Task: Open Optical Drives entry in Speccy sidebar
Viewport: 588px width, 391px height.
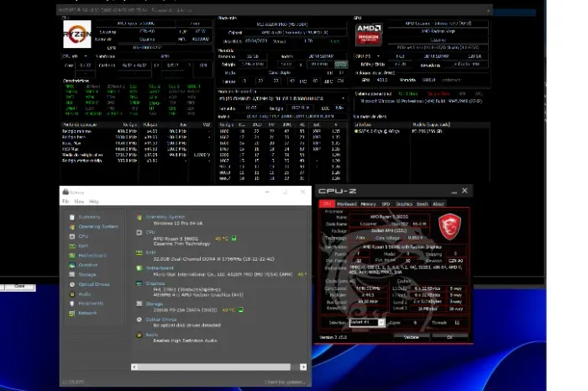Action: click(x=94, y=284)
